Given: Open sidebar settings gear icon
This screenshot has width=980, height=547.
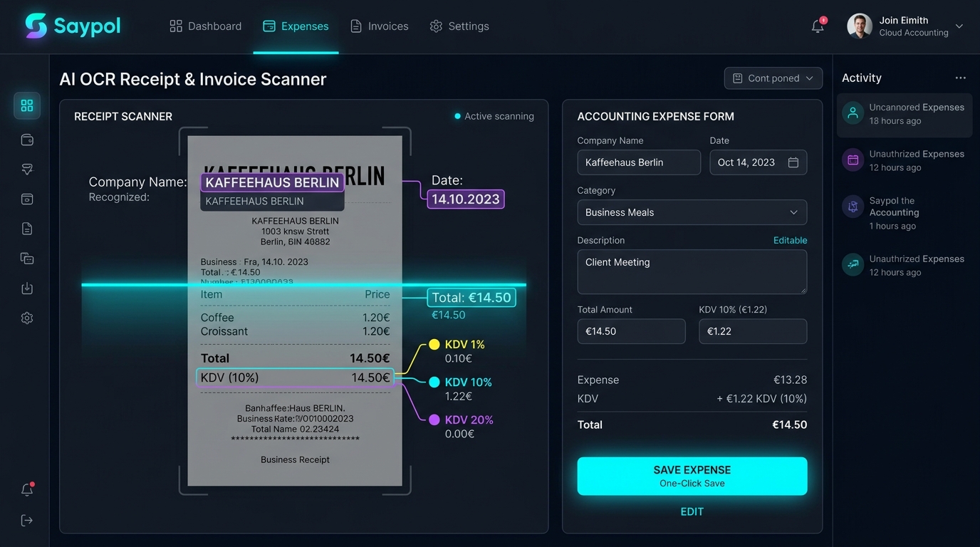Looking at the screenshot, I should coord(27,318).
